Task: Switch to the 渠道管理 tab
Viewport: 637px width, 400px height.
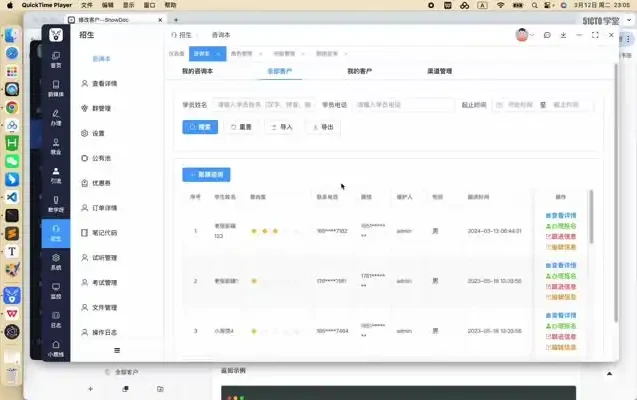Action: [434, 72]
